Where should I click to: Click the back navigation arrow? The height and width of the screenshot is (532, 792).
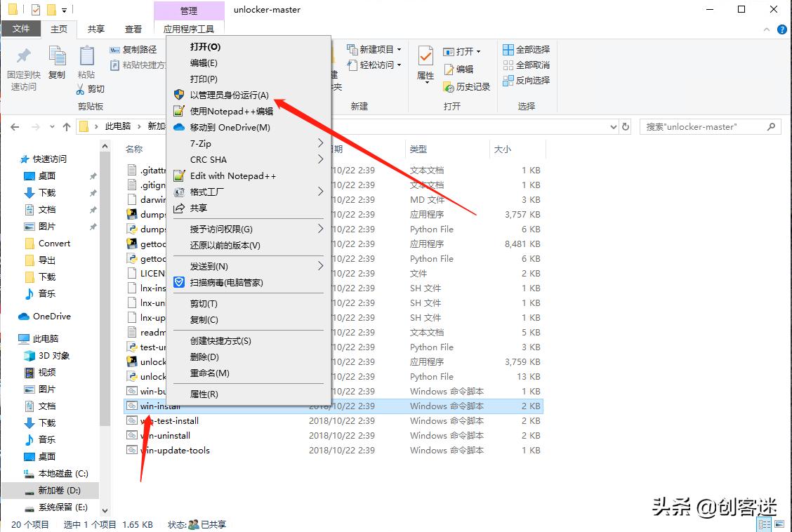(14, 126)
